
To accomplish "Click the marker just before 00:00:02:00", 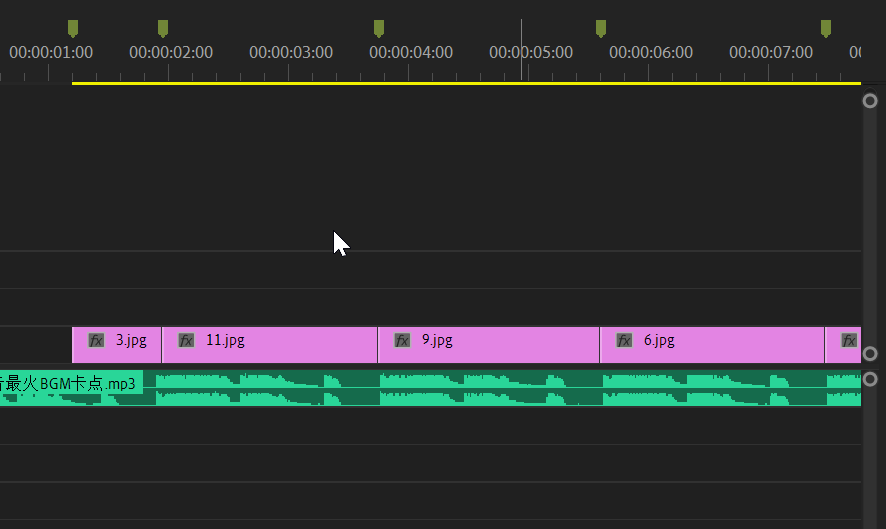I will click(x=163, y=28).
